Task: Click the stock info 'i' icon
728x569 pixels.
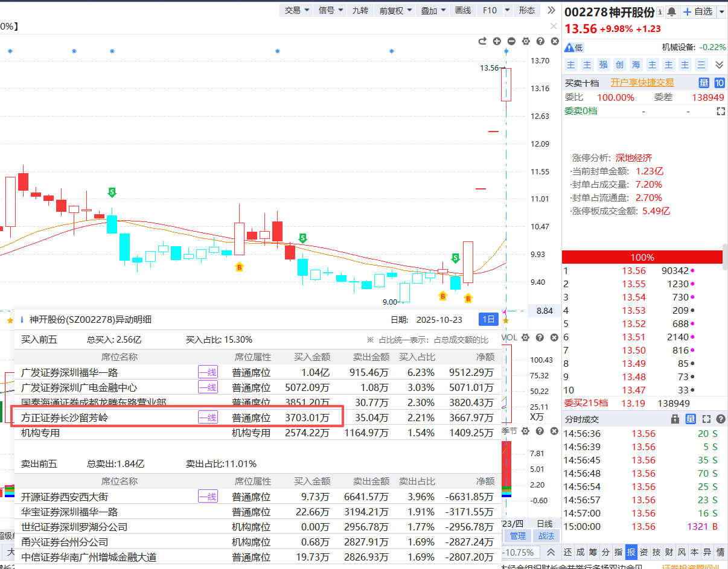Action: (x=659, y=12)
